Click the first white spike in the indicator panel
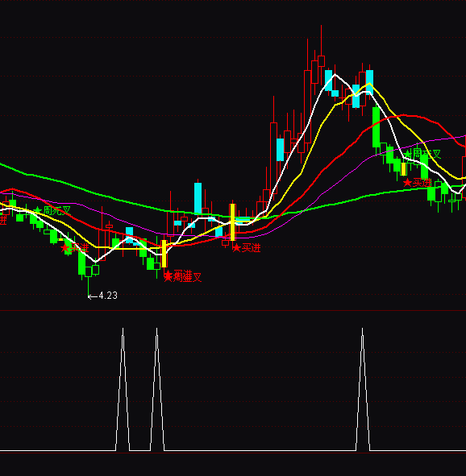Screen dimensions: 466x476 pos(123,389)
